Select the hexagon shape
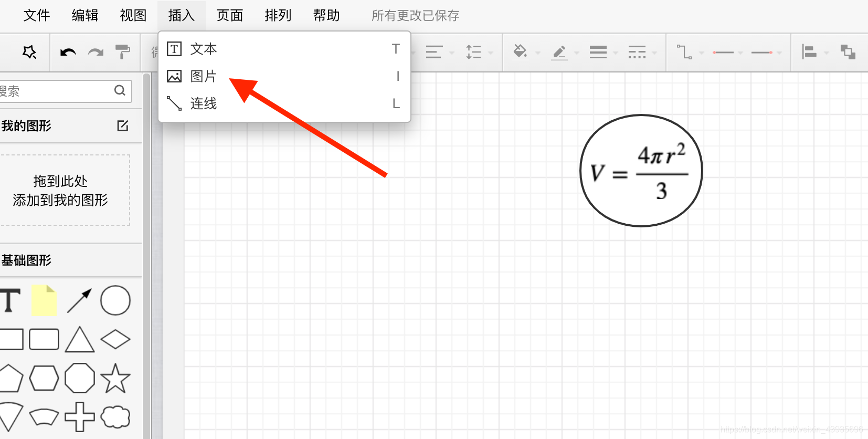 click(44, 378)
